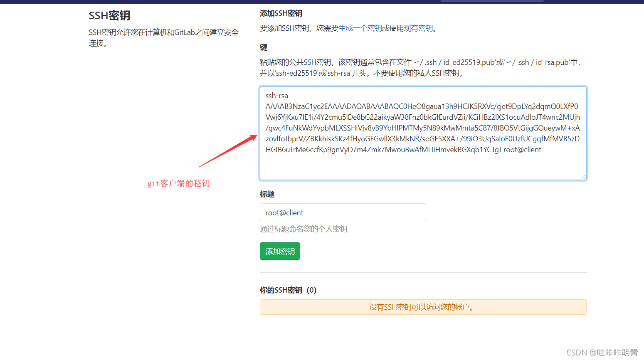Click the 标题 field label
Image resolution: width=644 pixels, height=360 pixels.
pos(267,194)
